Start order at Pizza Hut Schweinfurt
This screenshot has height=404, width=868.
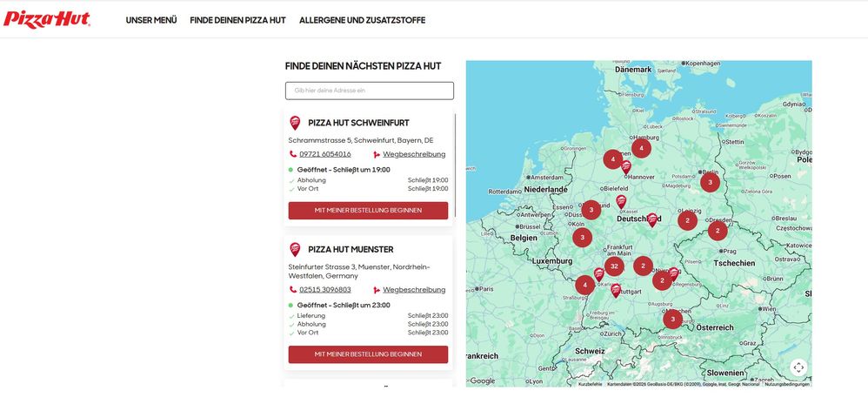(x=368, y=211)
